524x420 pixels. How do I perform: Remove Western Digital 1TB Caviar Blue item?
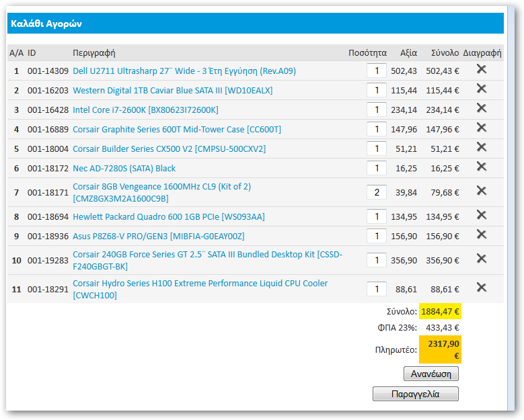(481, 89)
